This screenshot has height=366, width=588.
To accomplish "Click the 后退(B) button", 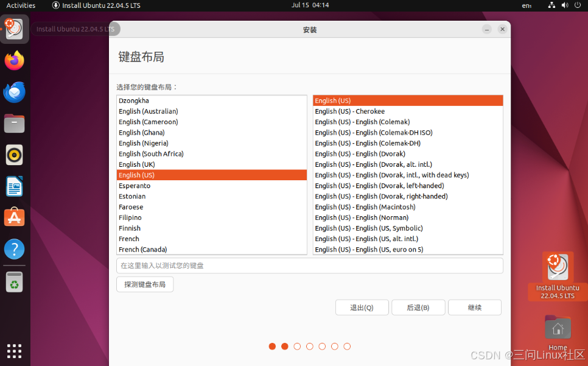I will click(x=418, y=308).
